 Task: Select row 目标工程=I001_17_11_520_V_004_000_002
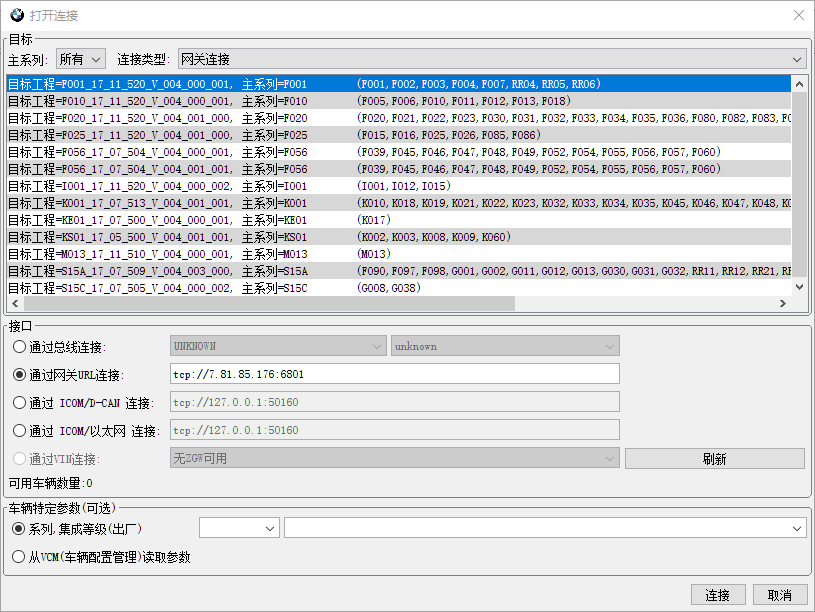pyautogui.click(x=399, y=186)
